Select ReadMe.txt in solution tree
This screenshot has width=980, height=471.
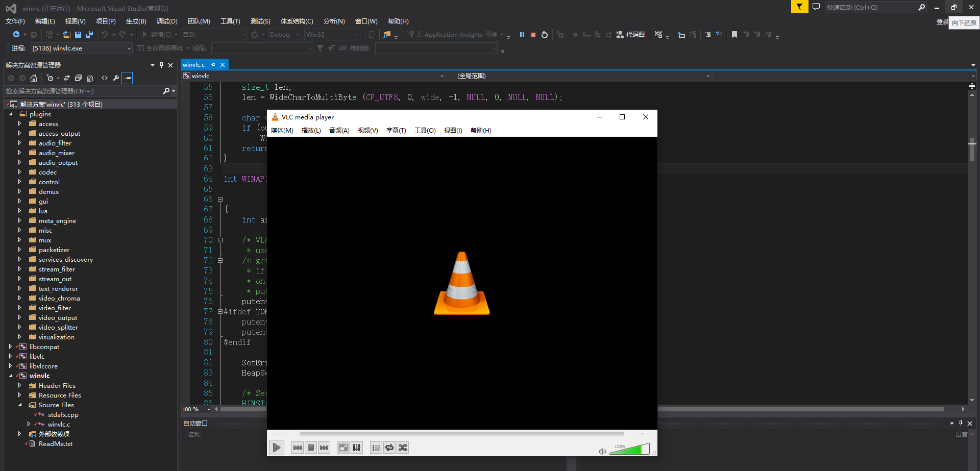point(56,444)
